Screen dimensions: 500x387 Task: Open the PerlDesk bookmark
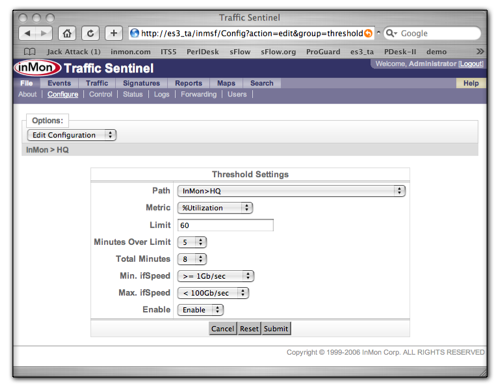(x=203, y=52)
